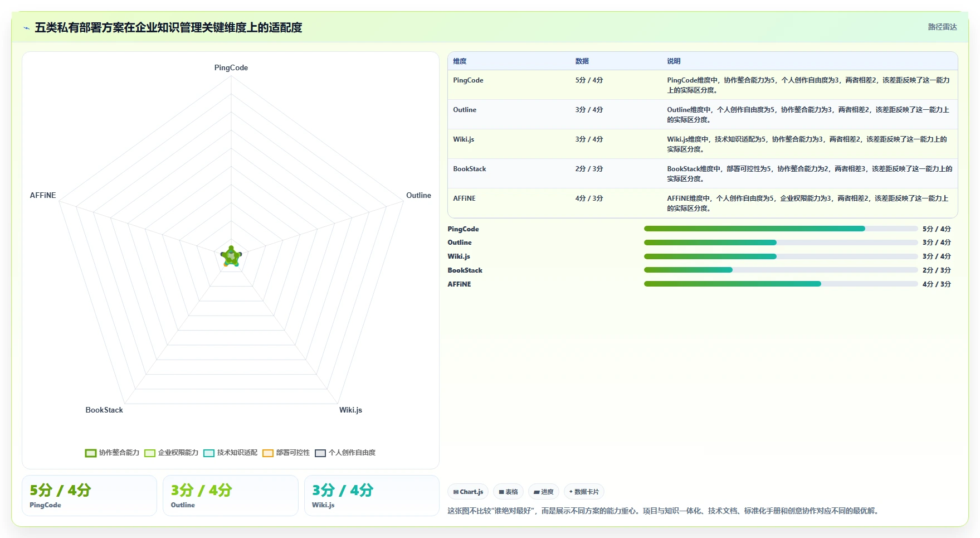Image resolution: width=980 pixels, height=538 pixels.
Task: Select the 进度 chip
Action: [543, 492]
